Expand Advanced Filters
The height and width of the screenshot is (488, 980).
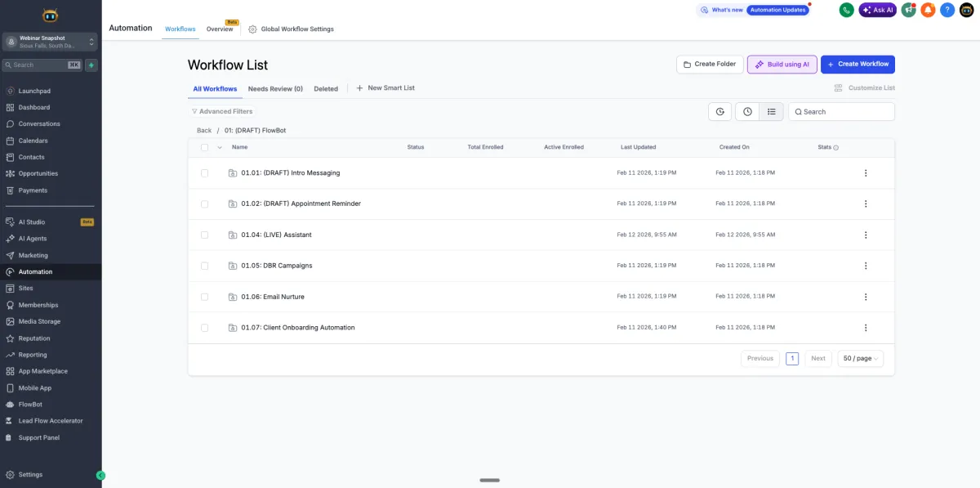pyautogui.click(x=222, y=111)
